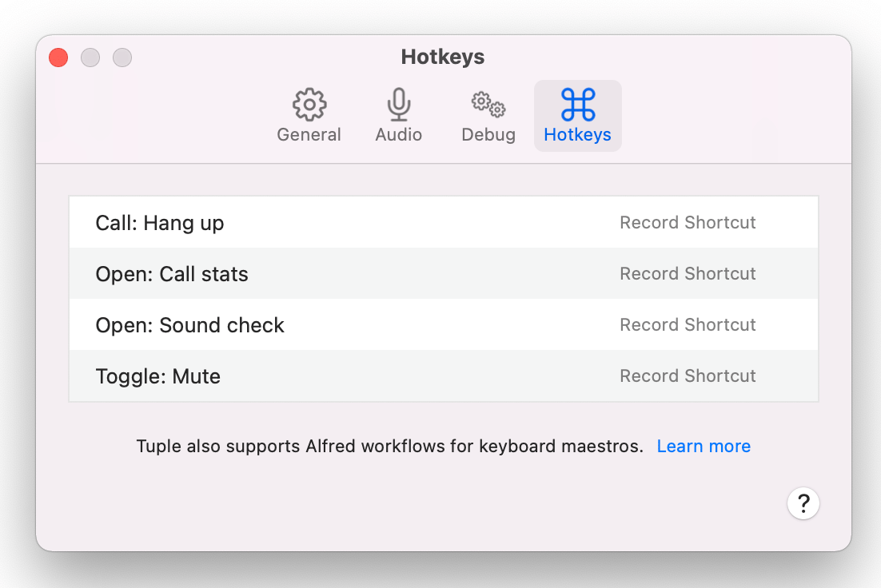881x588 pixels.
Task: Record shortcut for Call: Hang up
Action: point(688,222)
